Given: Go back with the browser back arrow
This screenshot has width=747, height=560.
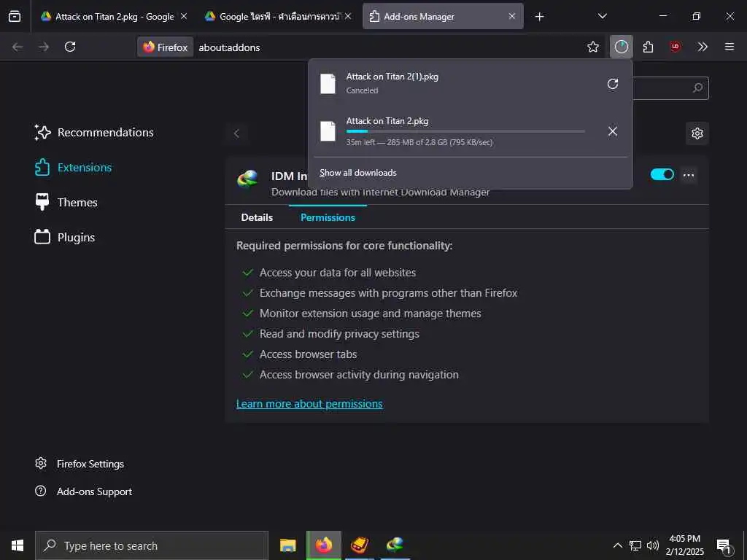Looking at the screenshot, I should coord(18,47).
